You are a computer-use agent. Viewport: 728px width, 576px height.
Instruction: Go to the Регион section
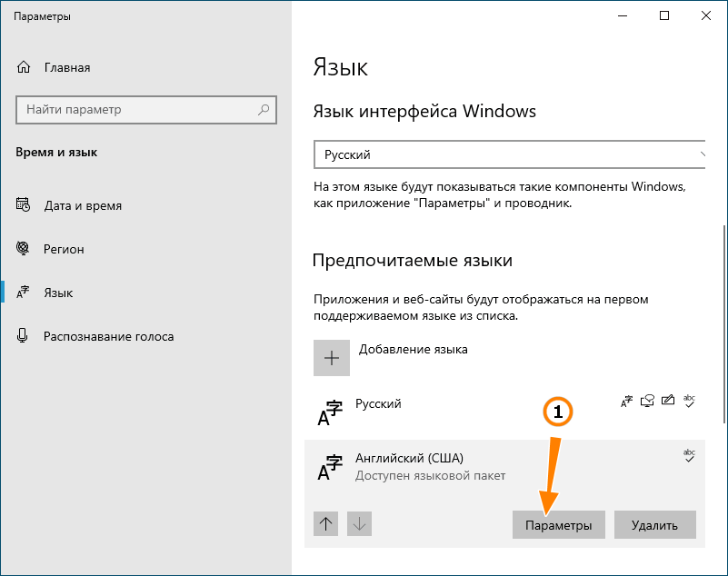click(64, 249)
